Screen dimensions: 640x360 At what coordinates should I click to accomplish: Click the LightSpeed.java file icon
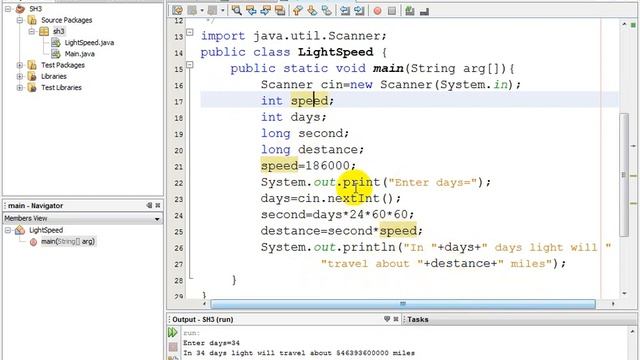tap(56, 42)
